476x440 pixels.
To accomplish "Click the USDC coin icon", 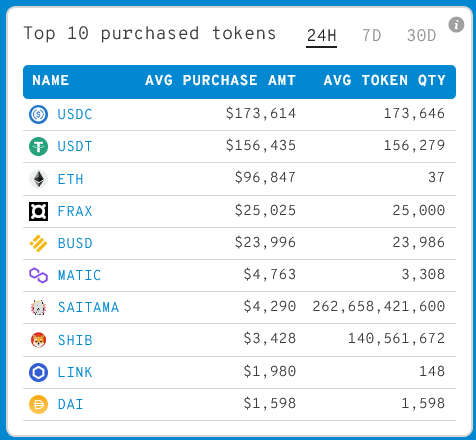I will click(38, 114).
